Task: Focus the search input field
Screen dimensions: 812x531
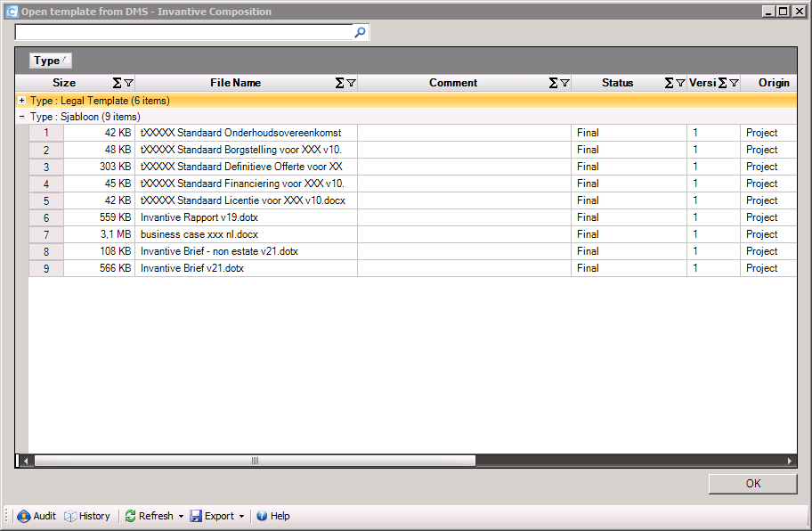Action: [x=183, y=32]
